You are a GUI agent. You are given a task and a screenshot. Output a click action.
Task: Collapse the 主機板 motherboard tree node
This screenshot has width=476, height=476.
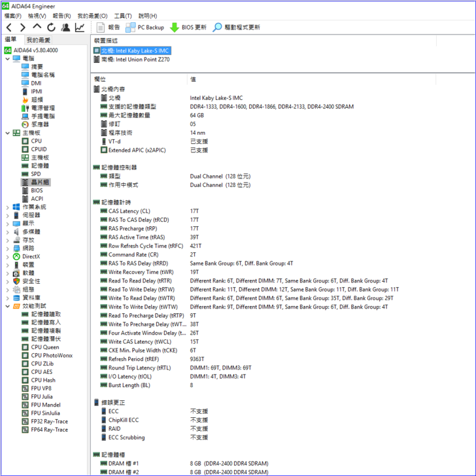click(x=8, y=133)
